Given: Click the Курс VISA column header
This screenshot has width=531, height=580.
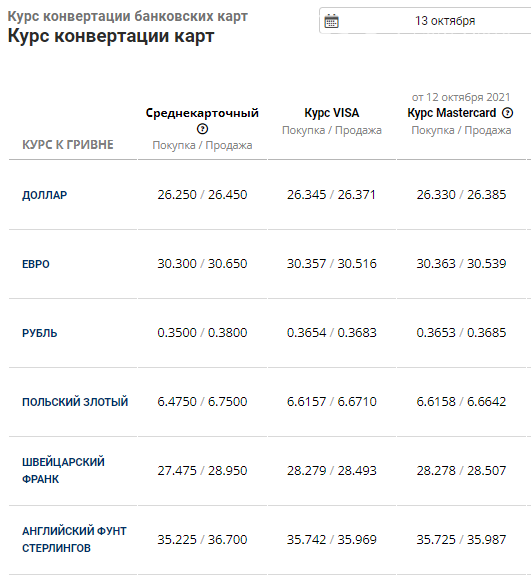Looking at the screenshot, I should click(x=332, y=113).
